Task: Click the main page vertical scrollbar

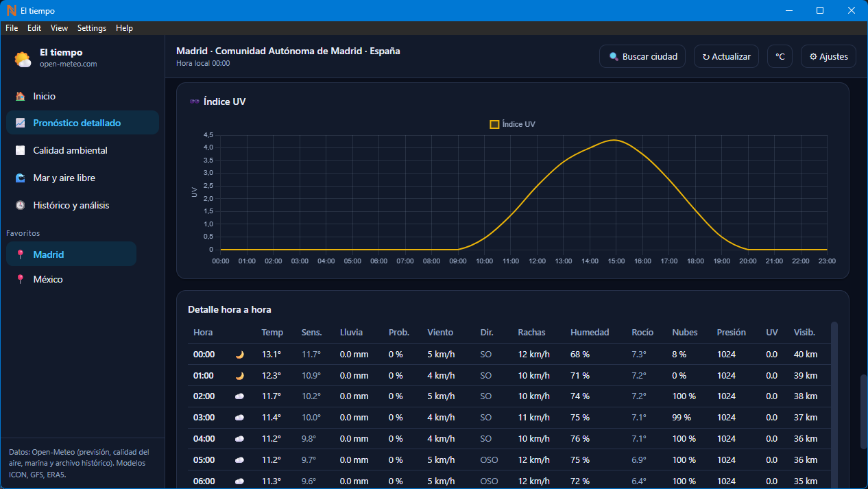Action: tap(864, 412)
